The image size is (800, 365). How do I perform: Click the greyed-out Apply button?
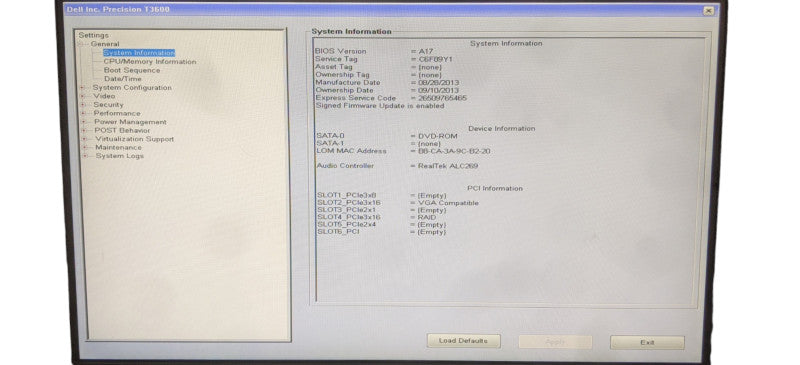coord(555,342)
